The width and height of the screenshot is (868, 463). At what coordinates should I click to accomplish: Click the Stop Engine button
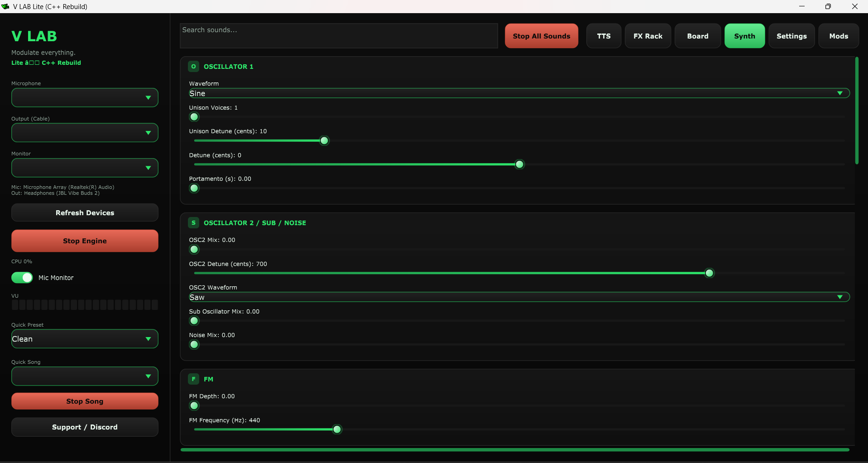pos(85,241)
